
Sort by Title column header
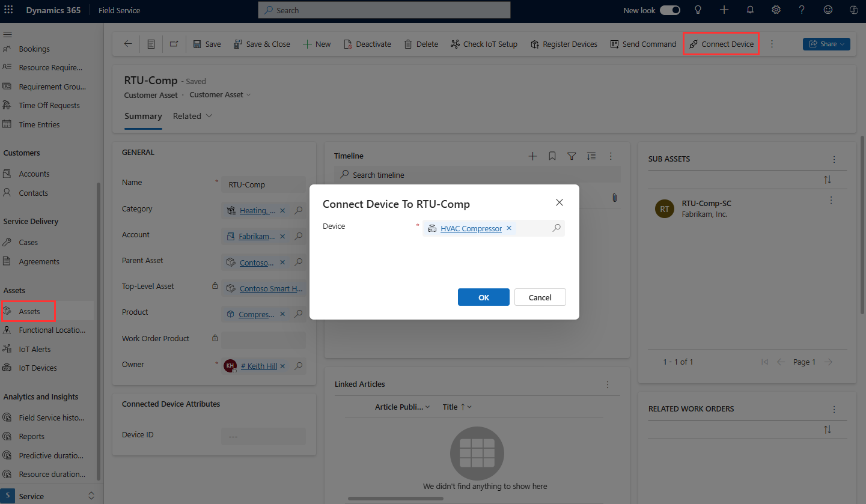tap(457, 407)
